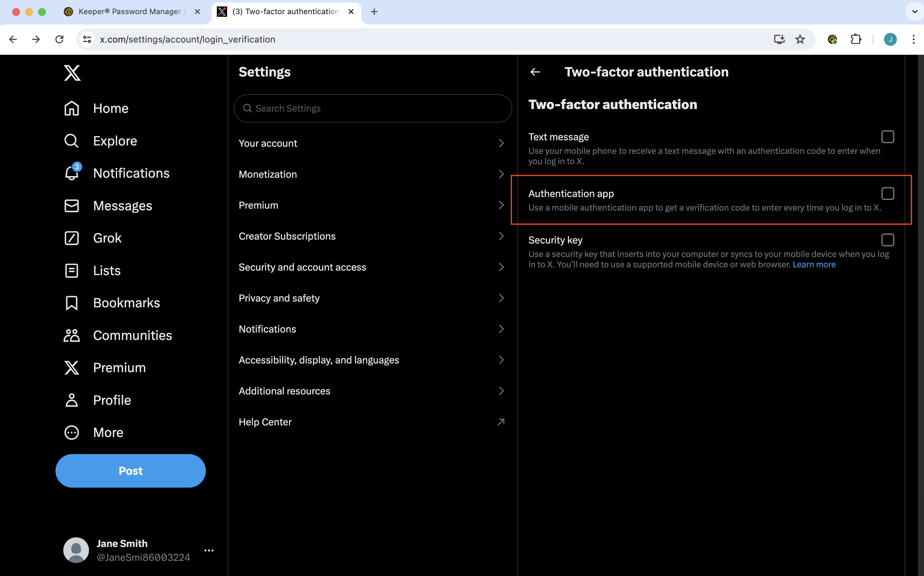
Task: Open the Learn more link
Action: [814, 264]
